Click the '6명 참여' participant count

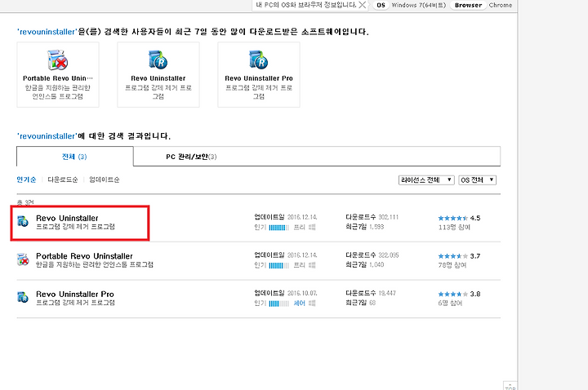coord(450,303)
